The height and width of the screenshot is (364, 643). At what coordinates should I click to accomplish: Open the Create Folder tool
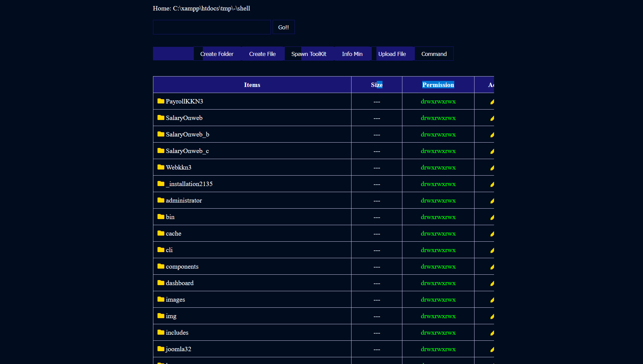[217, 54]
